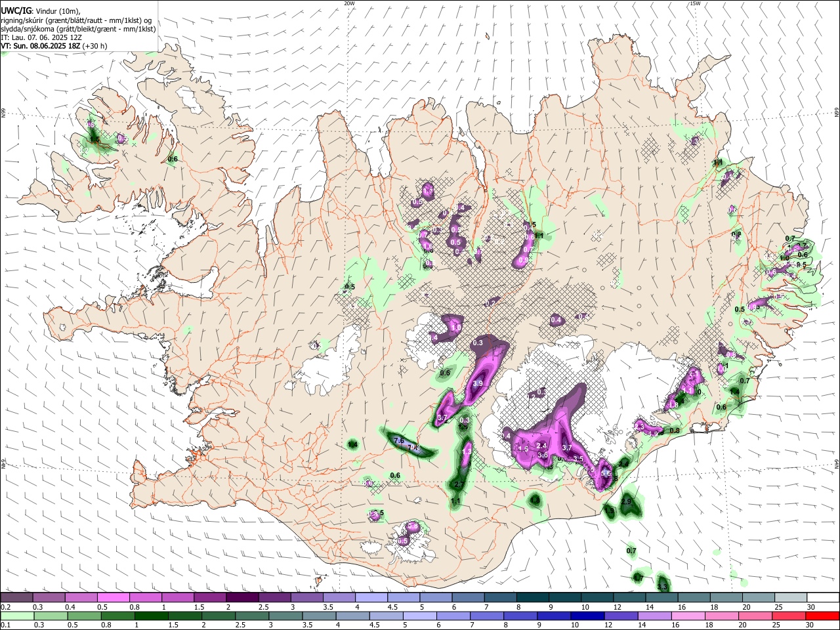
Task: Click the 2.9 rain value offshore
Action: [x=626, y=502]
